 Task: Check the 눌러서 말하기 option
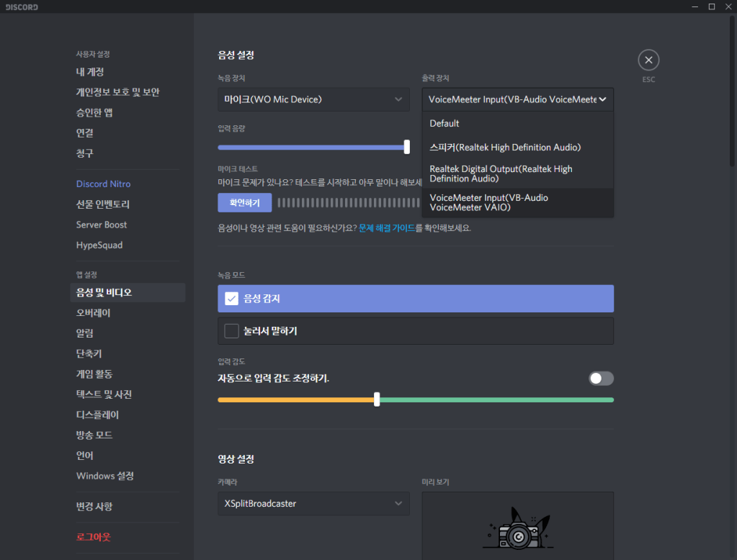coord(232,331)
